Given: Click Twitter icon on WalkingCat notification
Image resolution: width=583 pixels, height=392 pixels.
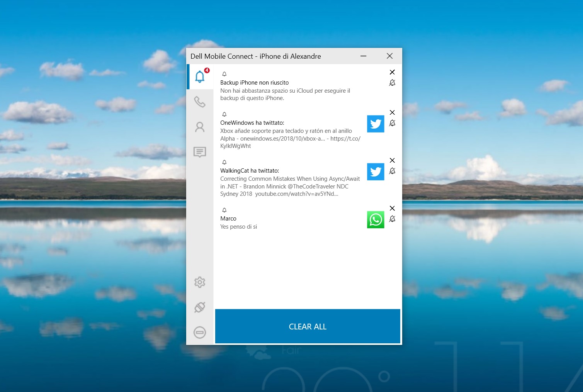Looking at the screenshot, I should click(376, 172).
